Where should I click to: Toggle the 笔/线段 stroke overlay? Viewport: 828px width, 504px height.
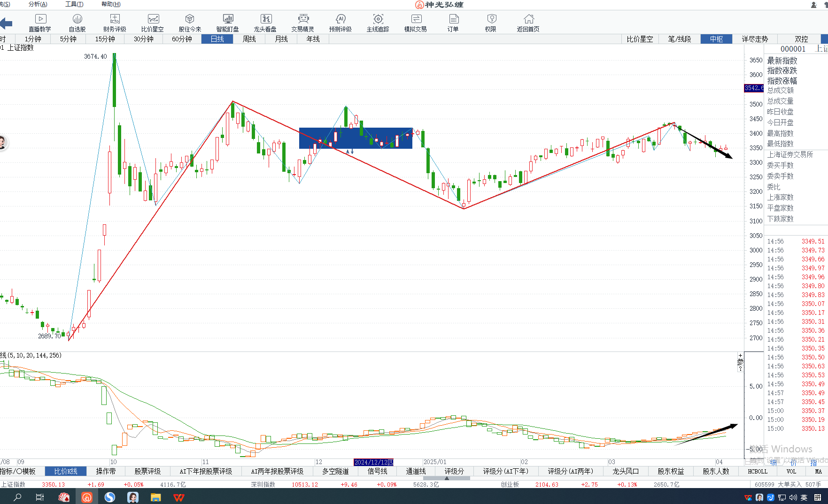pyautogui.click(x=680, y=39)
